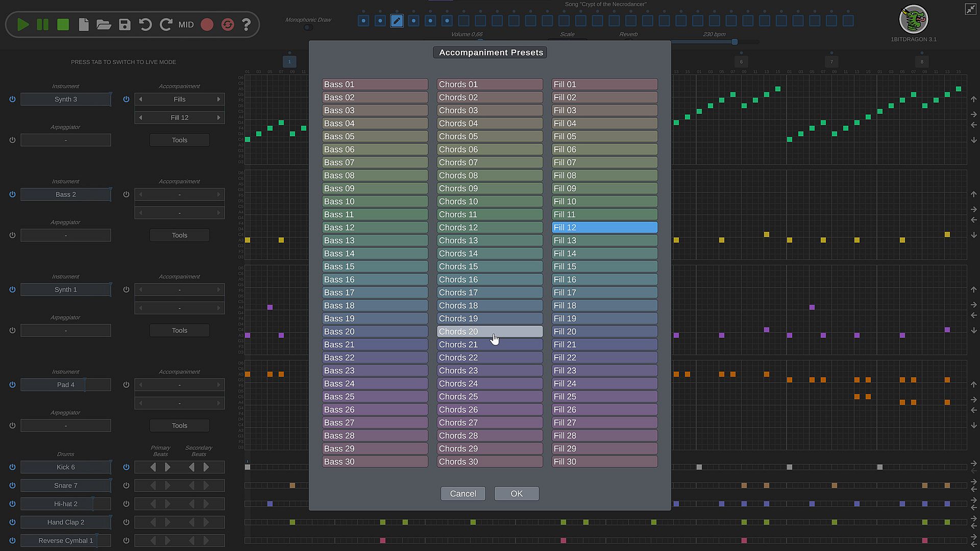Open the Synth 3 instrument selector
980x551 pixels.
click(x=66, y=99)
